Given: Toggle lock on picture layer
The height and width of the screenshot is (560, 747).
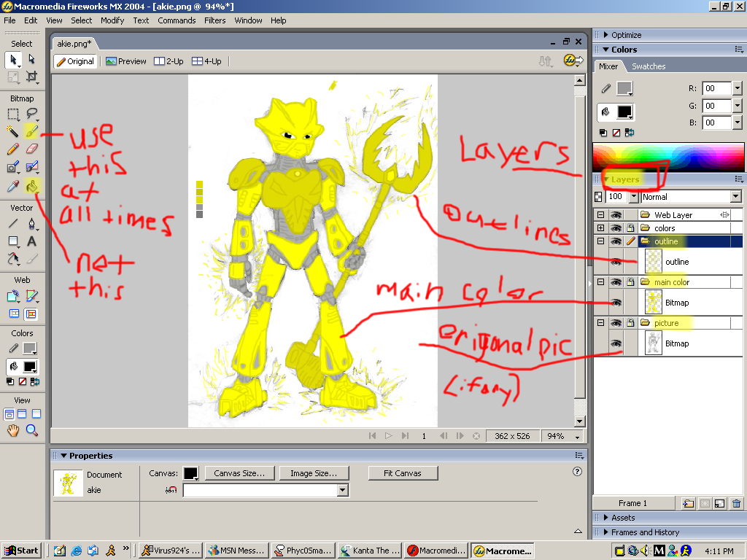Looking at the screenshot, I should (x=630, y=323).
